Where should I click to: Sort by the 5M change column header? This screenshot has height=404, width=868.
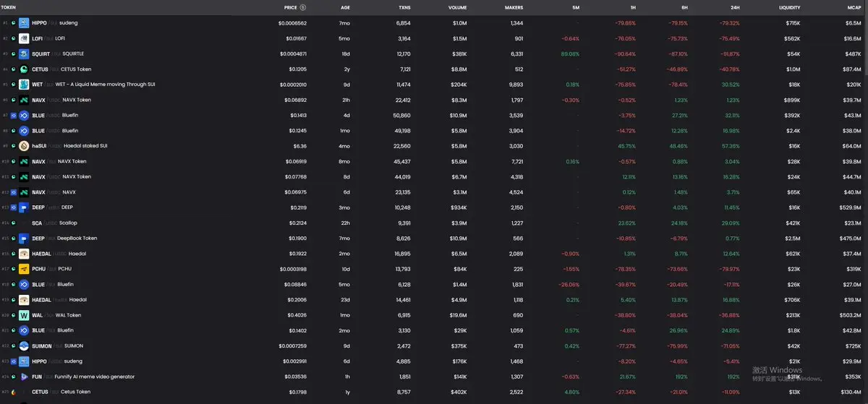click(575, 7)
